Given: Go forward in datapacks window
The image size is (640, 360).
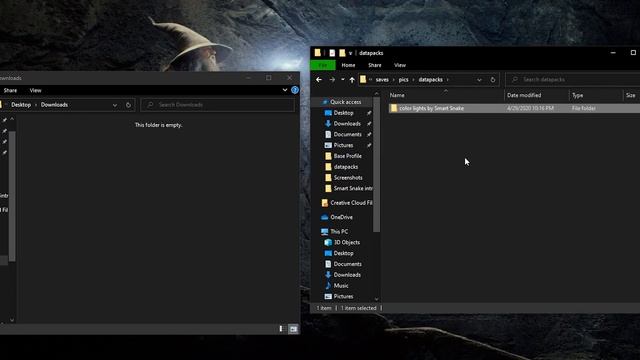Looking at the screenshot, I should click(x=332, y=80).
